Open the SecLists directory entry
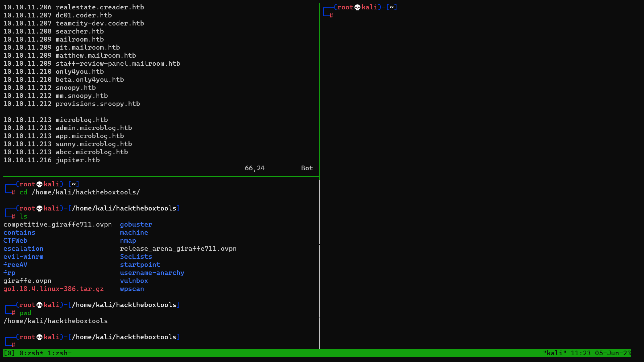 coord(136,256)
